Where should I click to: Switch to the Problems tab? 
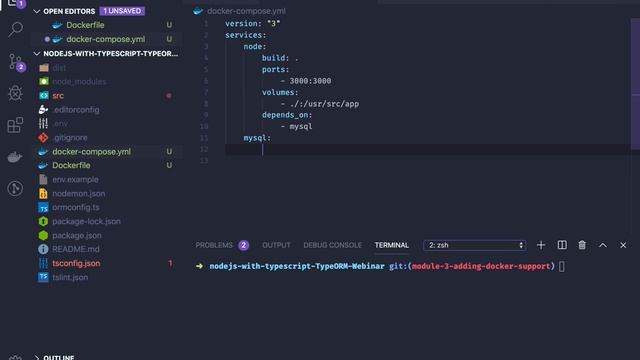(x=214, y=245)
